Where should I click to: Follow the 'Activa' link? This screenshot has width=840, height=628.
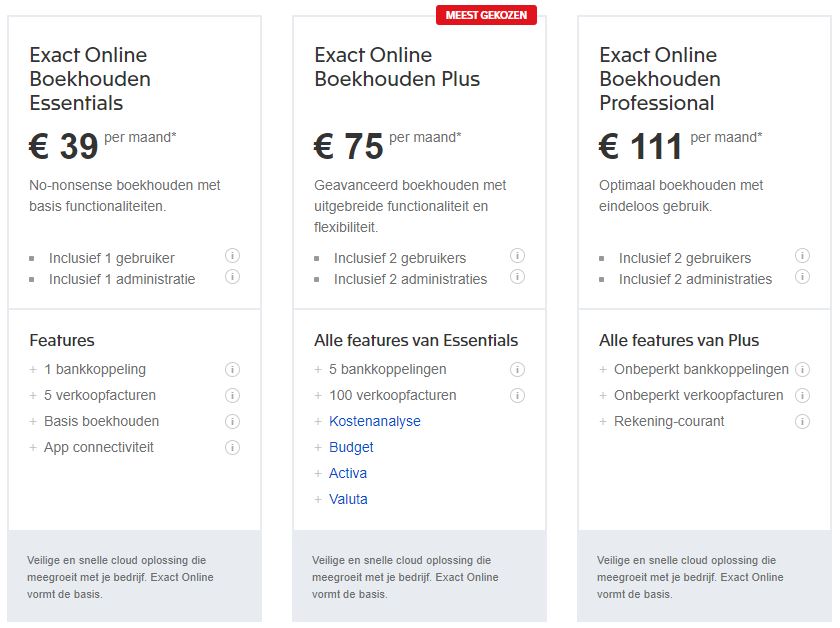click(x=348, y=473)
